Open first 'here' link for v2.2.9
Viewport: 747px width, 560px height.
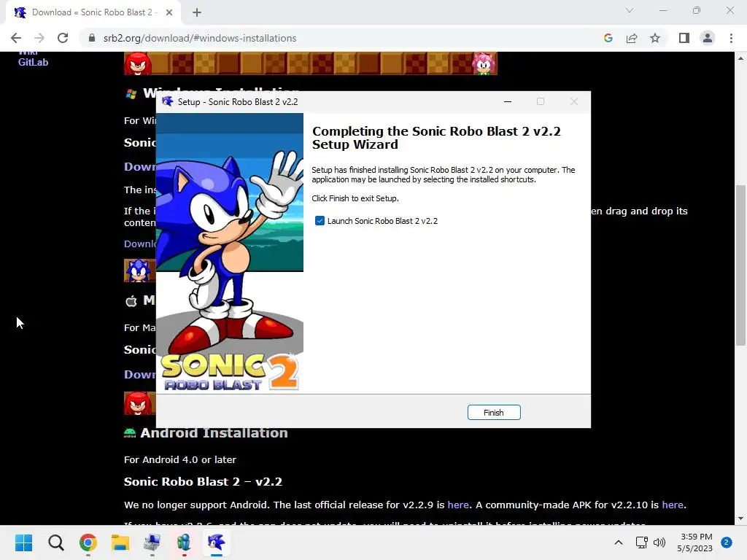click(x=458, y=505)
